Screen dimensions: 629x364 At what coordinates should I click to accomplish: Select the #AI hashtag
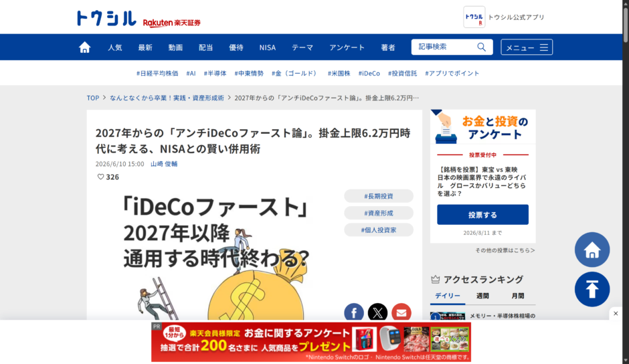click(x=191, y=73)
